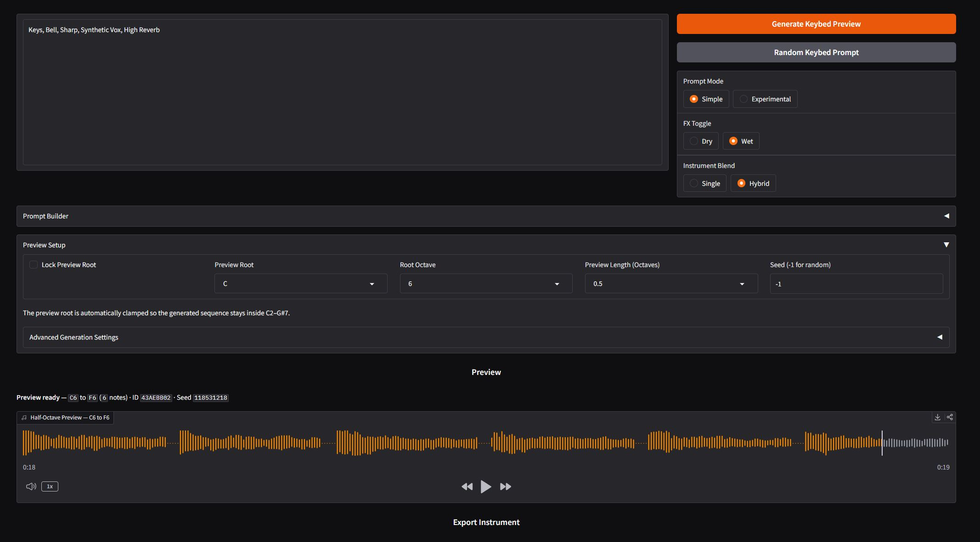Download the preview audio file
The width and height of the screenshot is (980, 542).
point(937,417)
